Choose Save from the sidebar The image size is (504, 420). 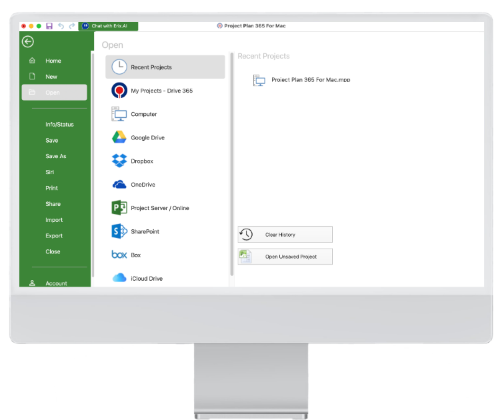click(x=52, y=141)
